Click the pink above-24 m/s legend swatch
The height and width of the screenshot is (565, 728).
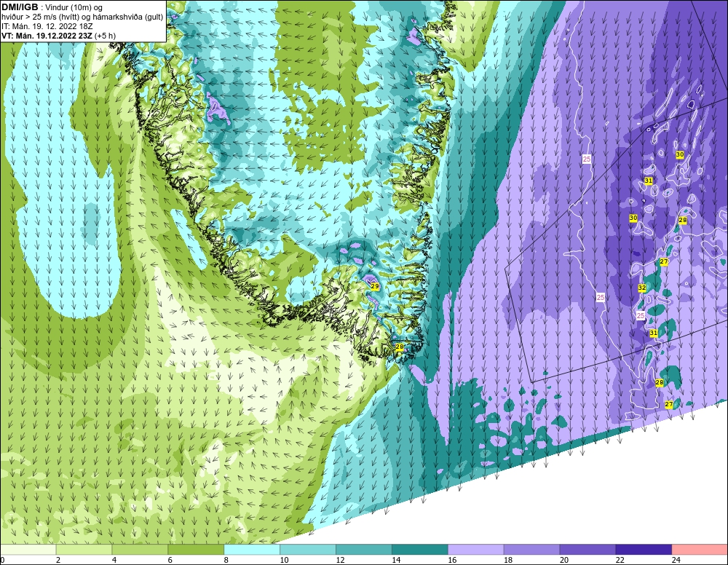tap(700, 550)
